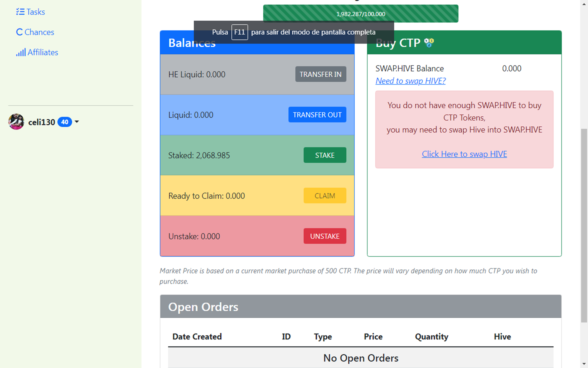Click the SWAP.HIVE balance value 0.000
The width and height of the screenshot is (588, 368).
512,68
